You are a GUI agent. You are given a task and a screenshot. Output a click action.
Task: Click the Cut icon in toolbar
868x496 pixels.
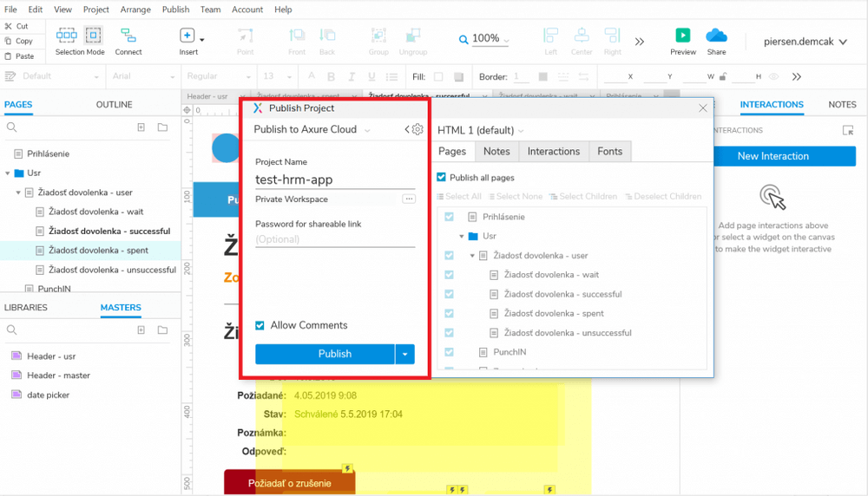tap(9, 26)
